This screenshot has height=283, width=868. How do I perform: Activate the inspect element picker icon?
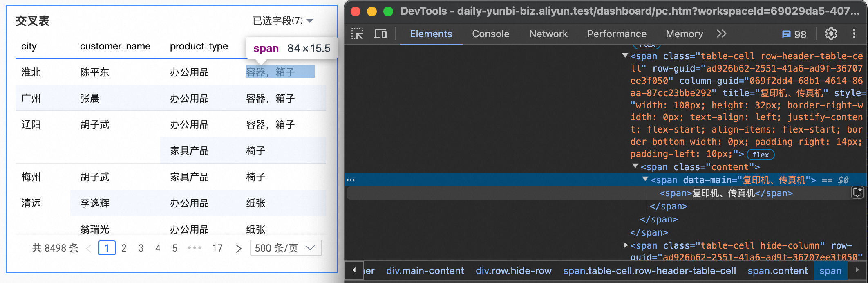tap(357, 34)
